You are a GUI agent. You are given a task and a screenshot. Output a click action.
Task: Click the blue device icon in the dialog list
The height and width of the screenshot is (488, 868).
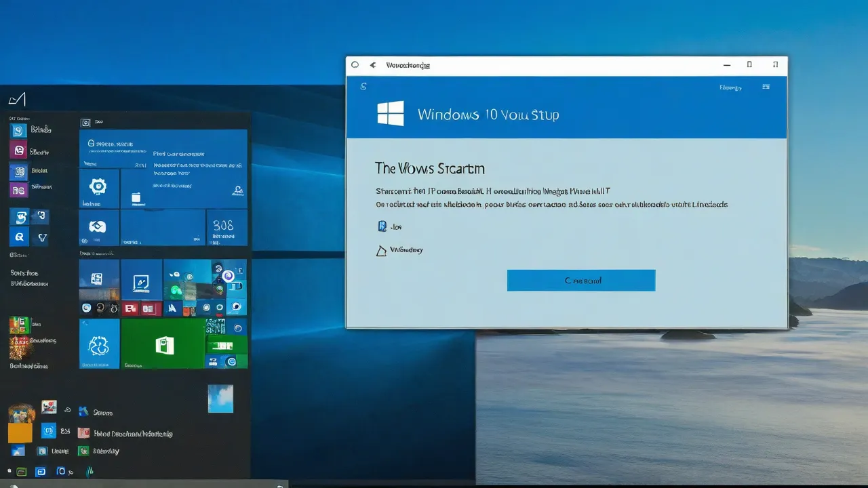(382, 226)
